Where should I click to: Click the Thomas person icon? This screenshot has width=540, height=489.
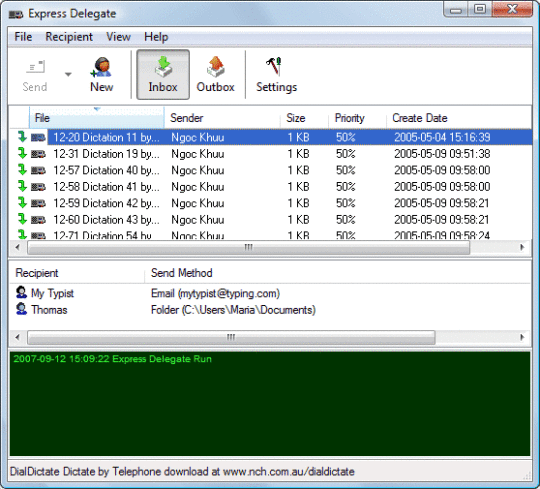(21, 309)
